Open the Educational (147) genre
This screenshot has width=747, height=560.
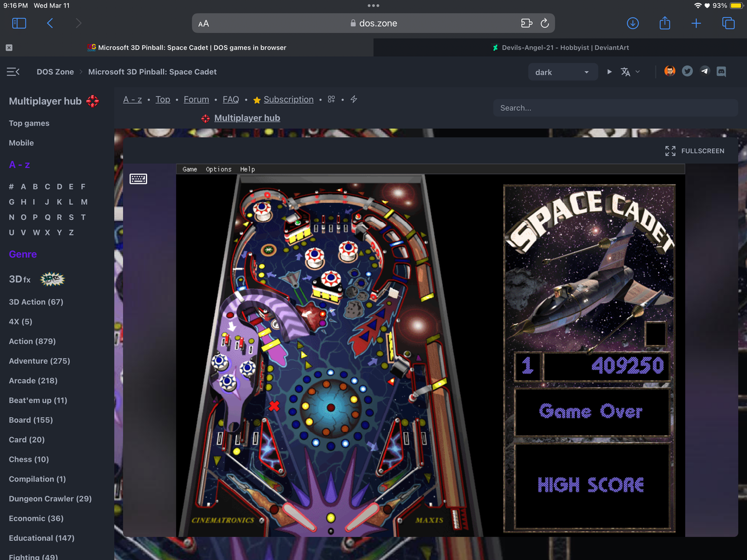pos(41,538)
